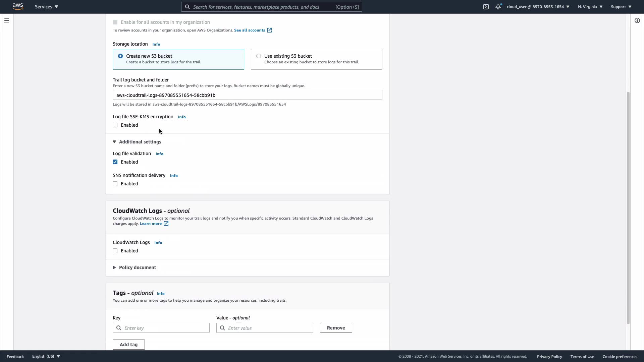The image size is (644, 362).
Task: Click external link icon beside Learn more
Action: (166, 224)
